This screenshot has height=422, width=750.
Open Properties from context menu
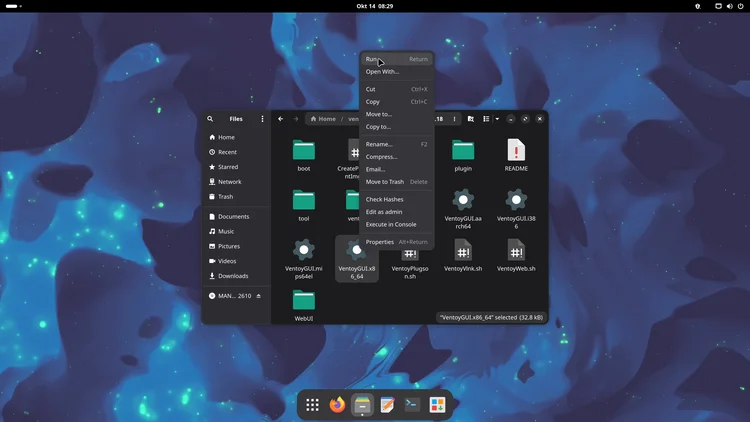pos(397,242)
